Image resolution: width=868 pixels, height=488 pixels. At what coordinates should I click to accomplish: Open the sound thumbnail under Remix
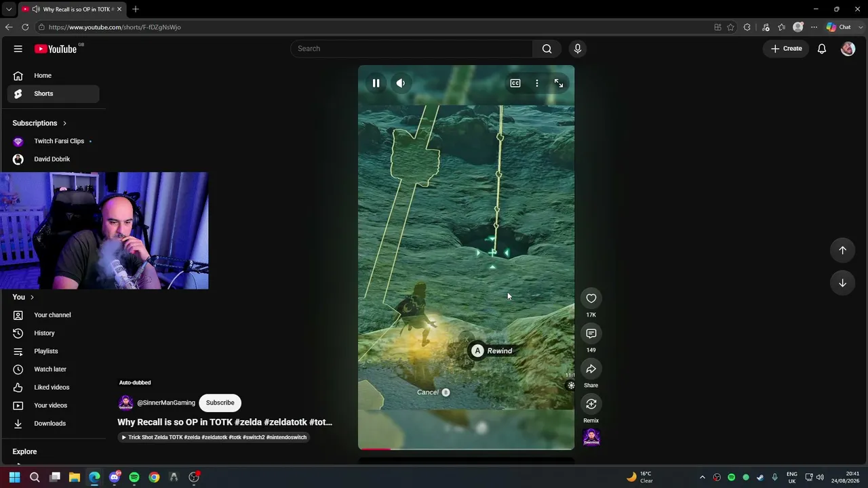(x=591, y=437)
